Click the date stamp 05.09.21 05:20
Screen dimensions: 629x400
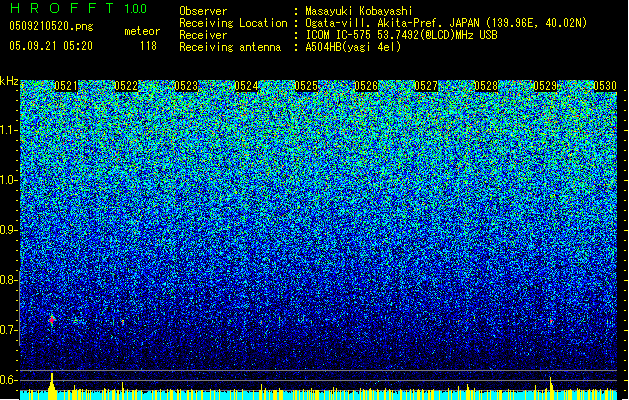tap(51, 46)
